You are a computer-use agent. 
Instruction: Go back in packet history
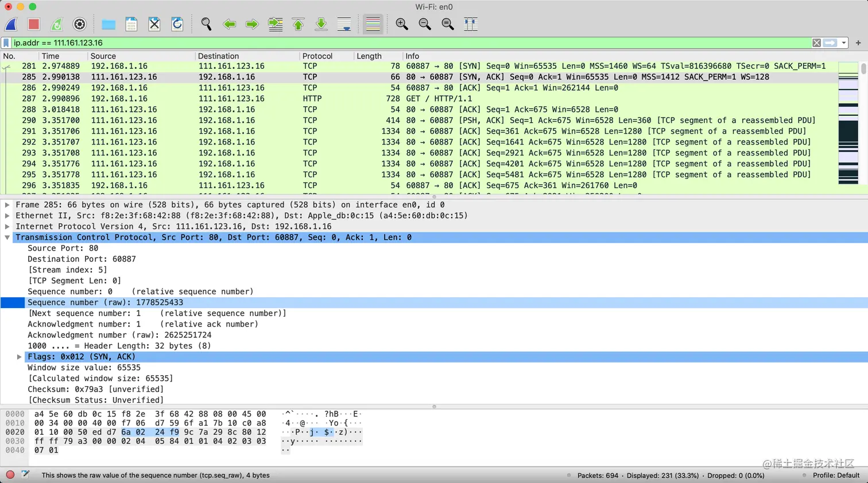(230, 24)
